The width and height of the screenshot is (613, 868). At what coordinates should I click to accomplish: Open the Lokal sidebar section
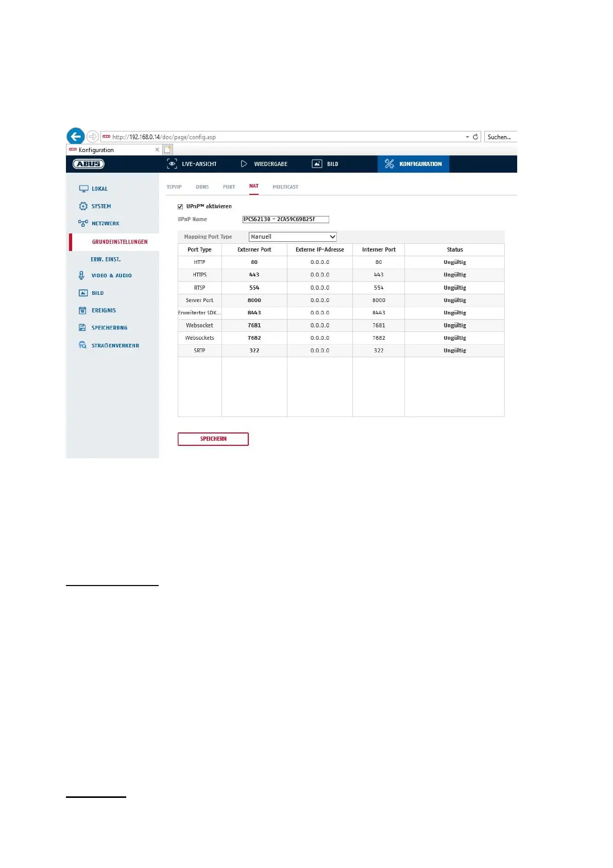[x=99, y=189]
